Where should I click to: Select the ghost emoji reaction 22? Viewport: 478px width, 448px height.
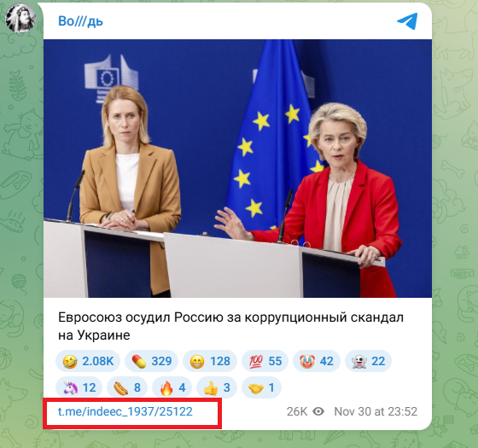tap(368, 361)
